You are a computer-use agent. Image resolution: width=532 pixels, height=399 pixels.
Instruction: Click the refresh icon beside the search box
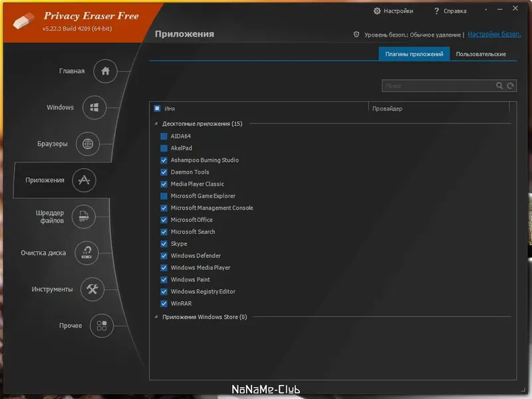pos(510,86)
